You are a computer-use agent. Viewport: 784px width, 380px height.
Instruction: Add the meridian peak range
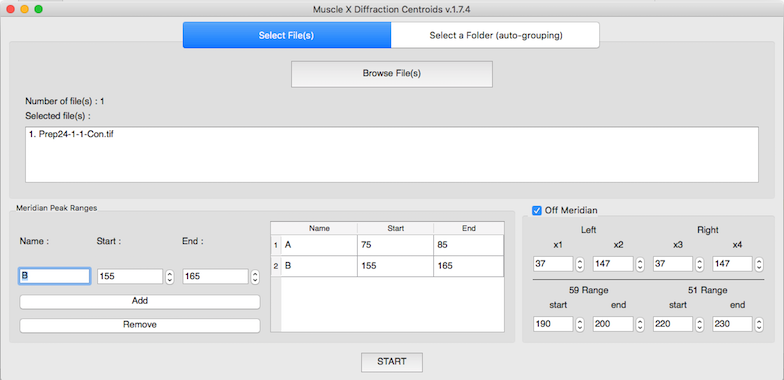click(x=140, y=302)
